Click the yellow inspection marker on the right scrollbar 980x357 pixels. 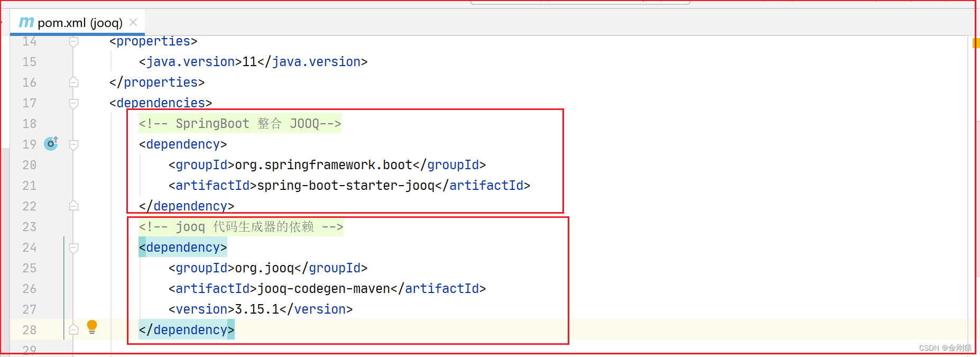976,44
